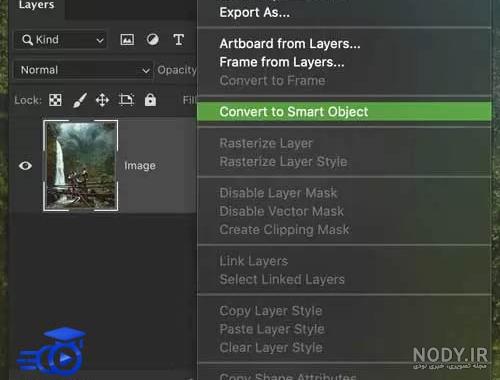
Task: Choose Convert to Smart Object
Action: [x=344, y=112]
